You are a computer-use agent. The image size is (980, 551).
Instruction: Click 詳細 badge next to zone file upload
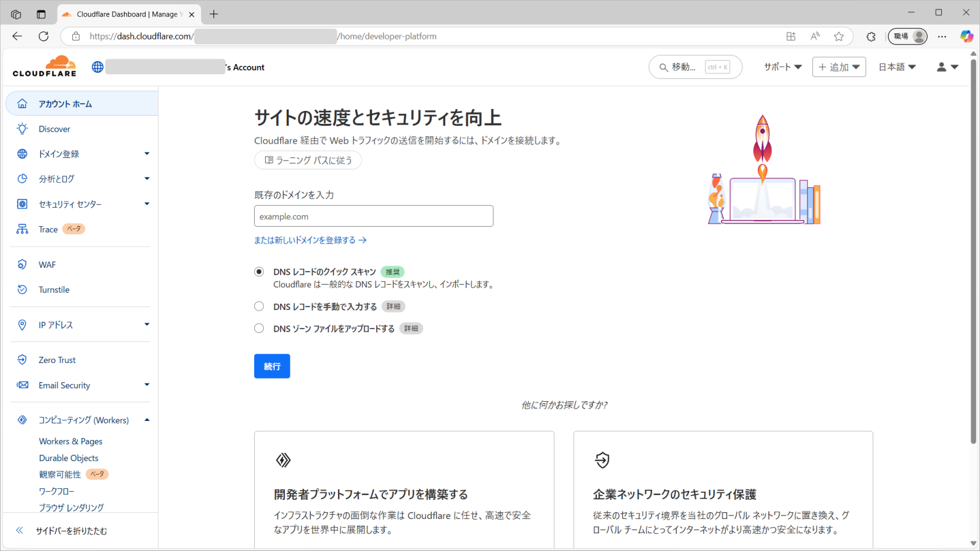[x=411, y=328]
